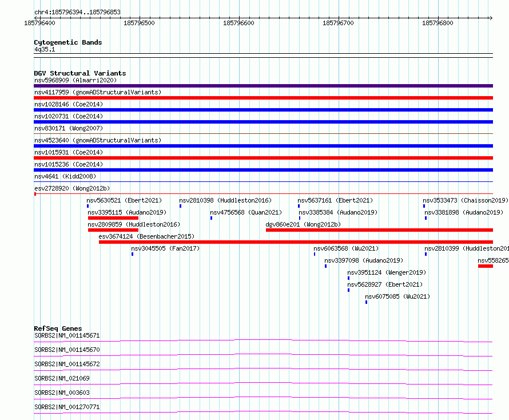Select the nsv4117959 gnomAD variant label
The image size is (509, 420).
pyautogui.click(x=98, y=92)
